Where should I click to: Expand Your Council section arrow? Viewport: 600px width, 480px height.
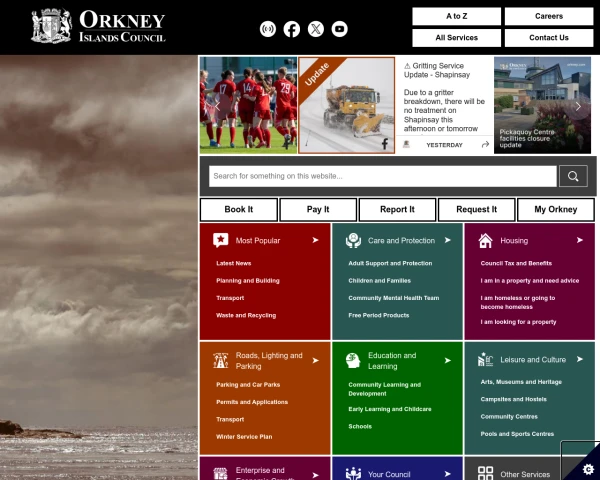[x=448, y=474]
